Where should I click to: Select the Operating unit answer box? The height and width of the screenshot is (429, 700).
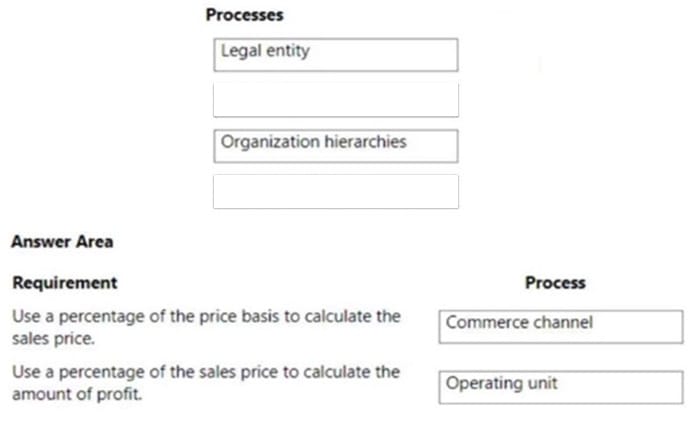[561, 387]
